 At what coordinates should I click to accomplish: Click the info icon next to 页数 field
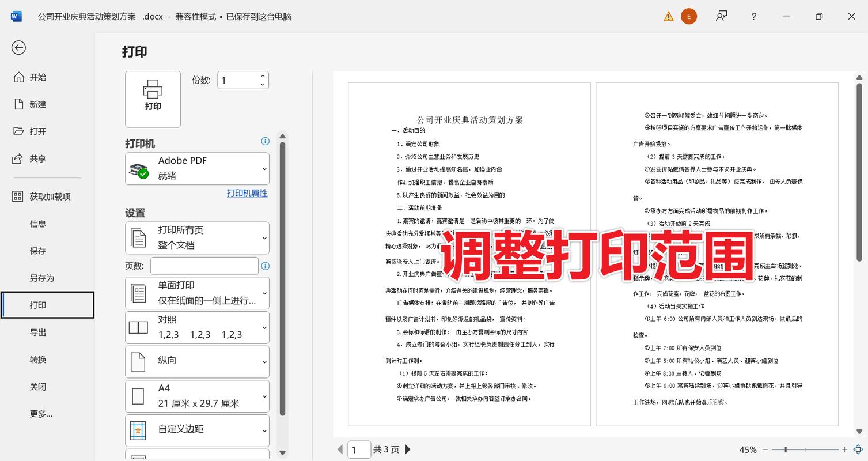(x=265, y=266)
